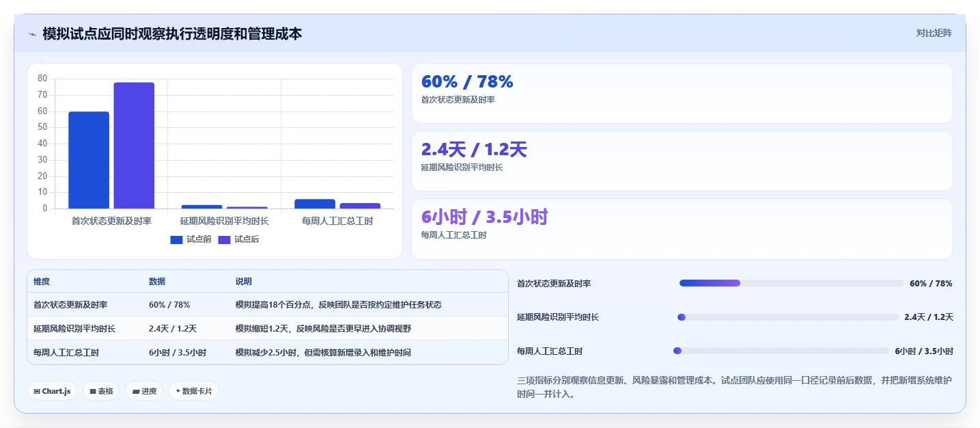Click the 对比矩阵 label in header

click(x=934, y=33)
